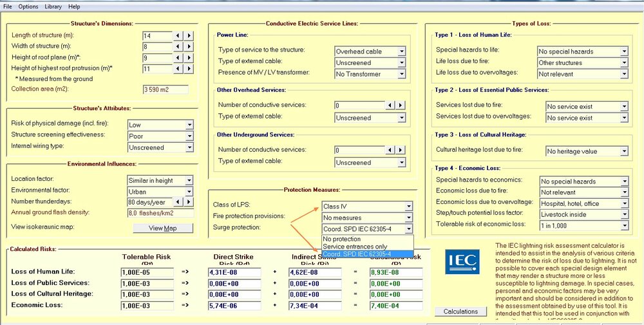Open the File menu
This screenshot has height=325, width=644.
pyautogui.click(x=8, y=6)
